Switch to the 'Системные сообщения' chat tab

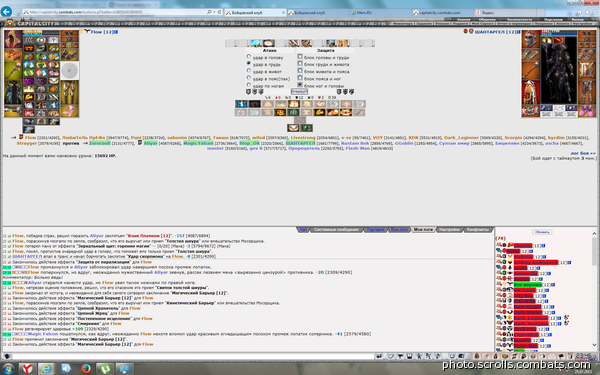tap(336, 230)
